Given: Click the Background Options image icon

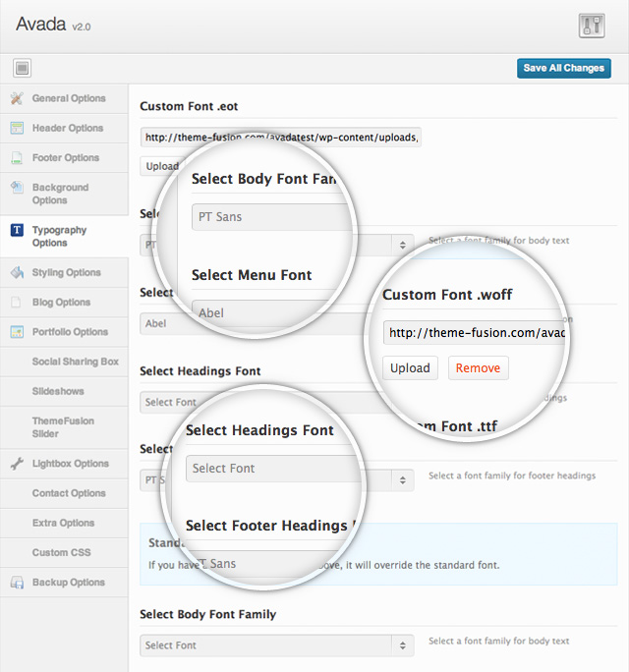Looking at the screenshot, I should pos(17,187).
